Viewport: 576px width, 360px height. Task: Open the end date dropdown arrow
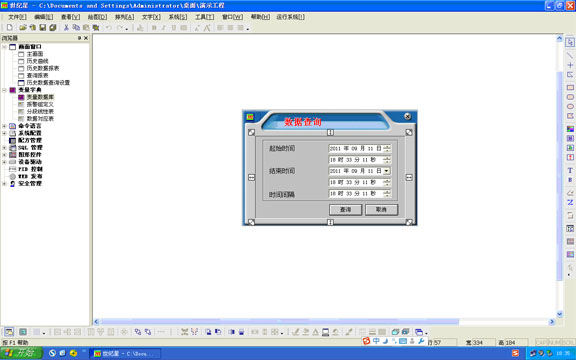point(386,171)
